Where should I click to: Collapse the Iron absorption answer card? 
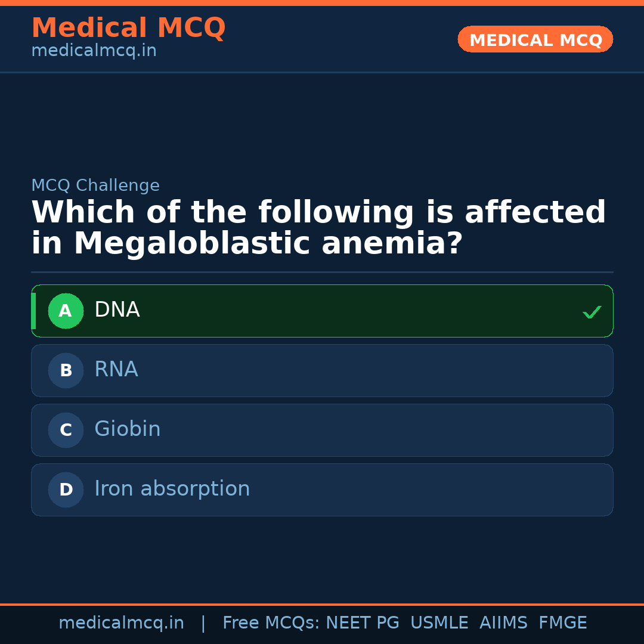point(322,490)
